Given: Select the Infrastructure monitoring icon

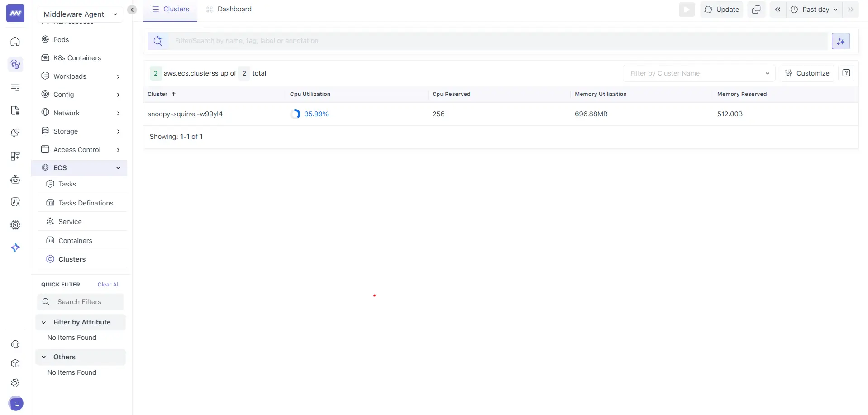Looking at the screenshot, I should click(x=15, y=64).
